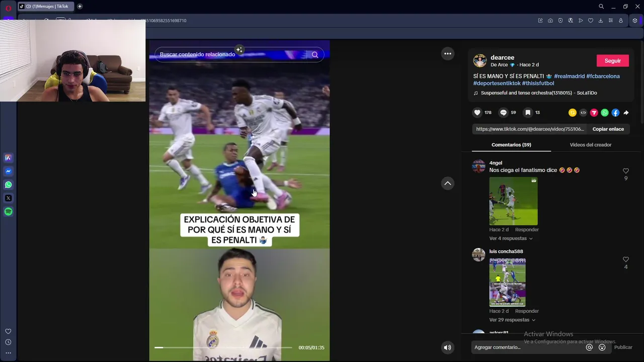Open a new browser tab
Screen dimensions: 644x362
[79, 7]
